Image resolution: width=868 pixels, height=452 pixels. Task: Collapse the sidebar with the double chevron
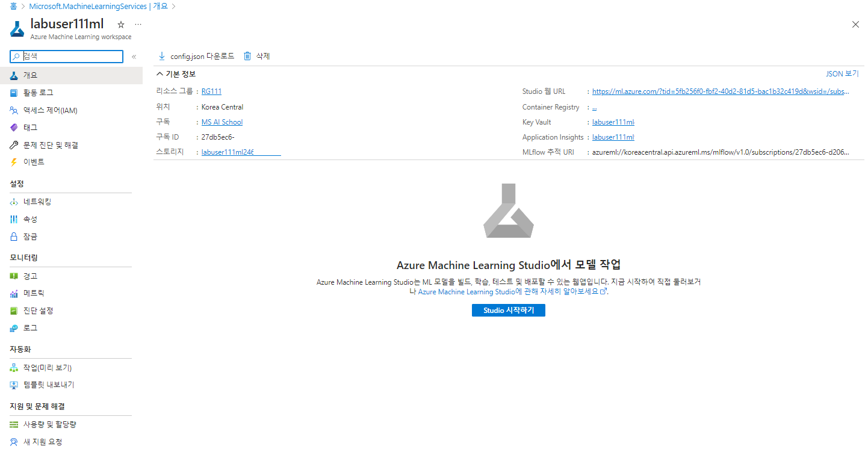coord(134,57)
